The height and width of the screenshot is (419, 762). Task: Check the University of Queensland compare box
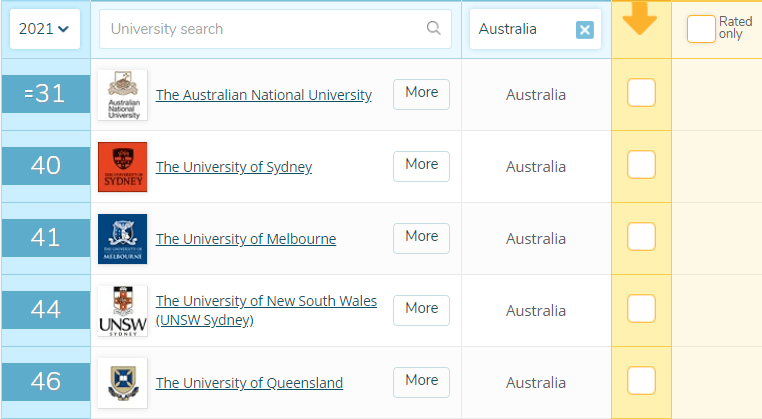pos(641,381)
